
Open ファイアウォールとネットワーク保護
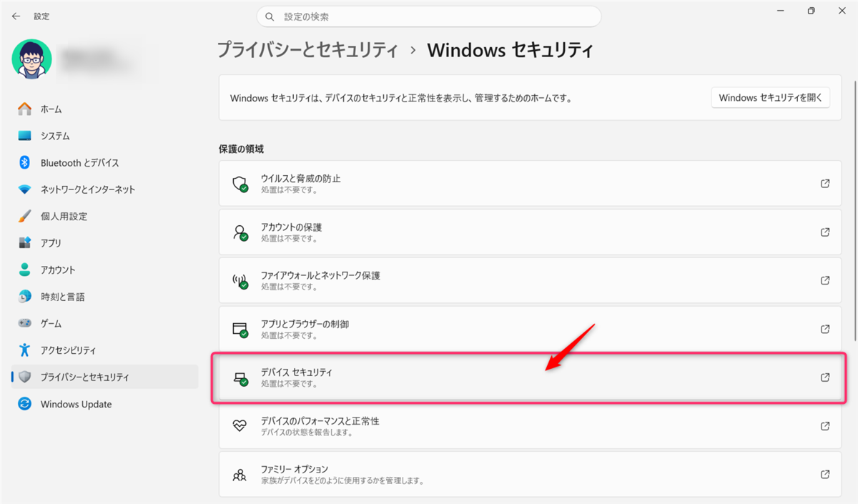(x=530, y=280)
